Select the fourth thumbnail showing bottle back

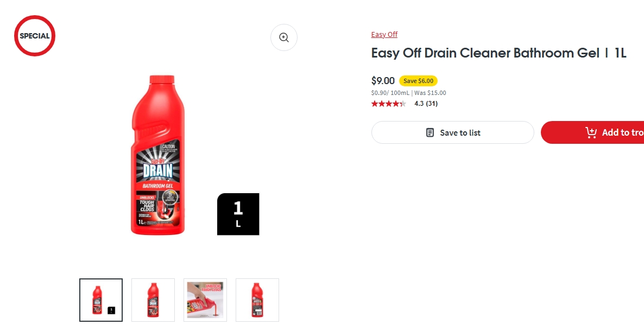(257, 300)
